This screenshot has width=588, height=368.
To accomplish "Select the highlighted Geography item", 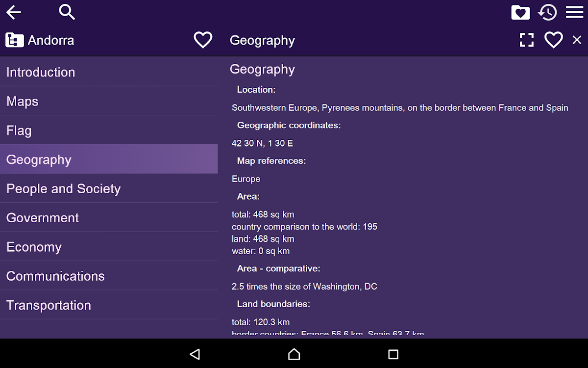I will coord(109,159).
